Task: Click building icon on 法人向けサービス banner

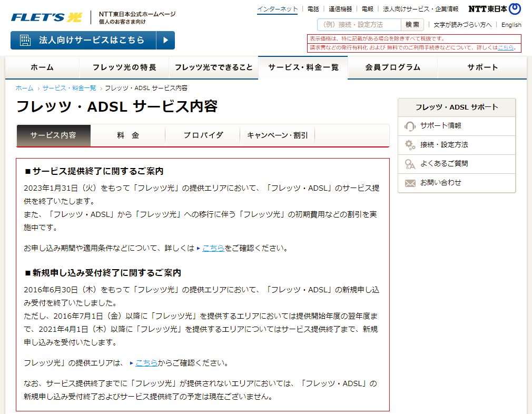Action: point(25,40)
